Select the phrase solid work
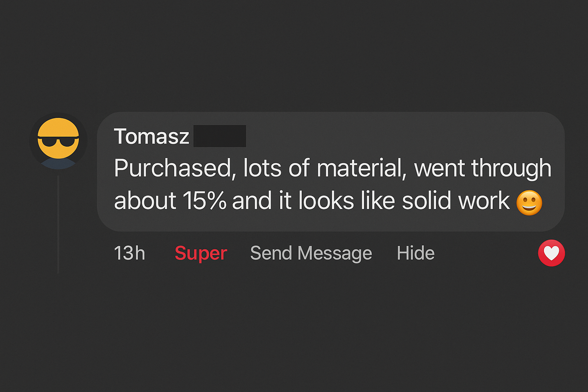Image resolution: width=588 pixels, height=392 pixels. click(456, 201)
